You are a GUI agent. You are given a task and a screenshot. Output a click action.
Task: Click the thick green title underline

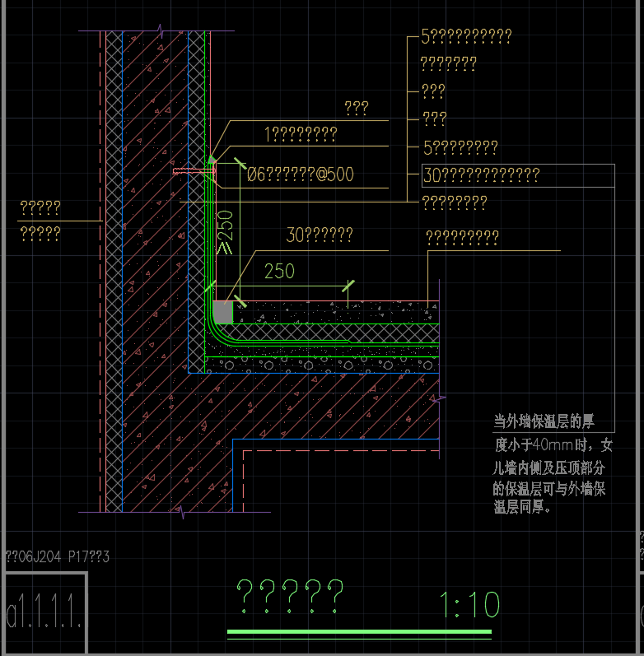tap(359, 632)
